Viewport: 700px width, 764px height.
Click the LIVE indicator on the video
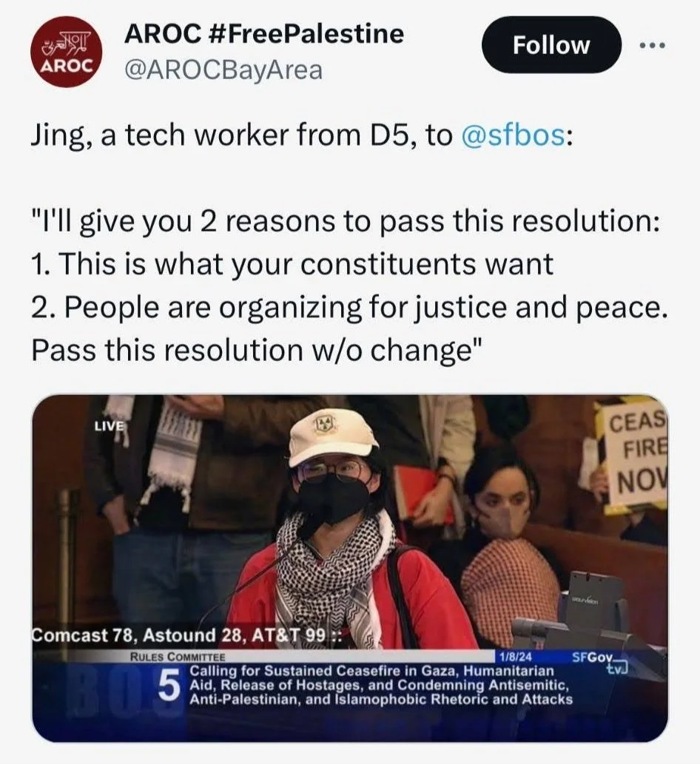click(x=110, y=426)
